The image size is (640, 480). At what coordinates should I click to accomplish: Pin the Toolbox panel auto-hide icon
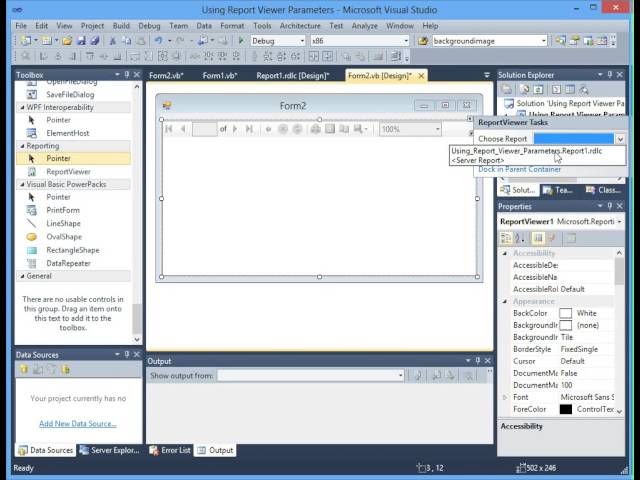(x=127, y=75)
